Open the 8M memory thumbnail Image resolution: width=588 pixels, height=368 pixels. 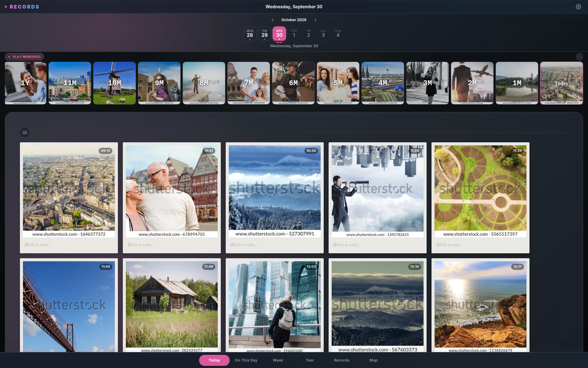tap(204, 83)
